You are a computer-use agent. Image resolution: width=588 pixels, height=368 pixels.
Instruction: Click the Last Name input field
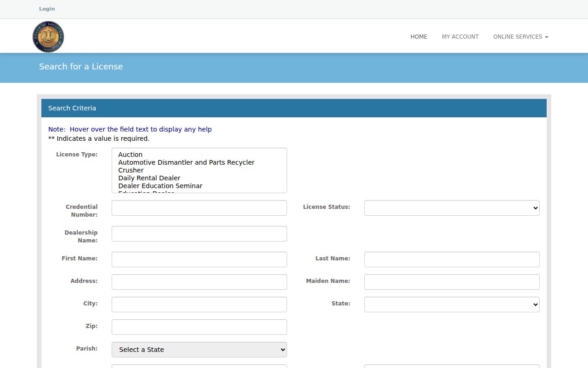452,259
